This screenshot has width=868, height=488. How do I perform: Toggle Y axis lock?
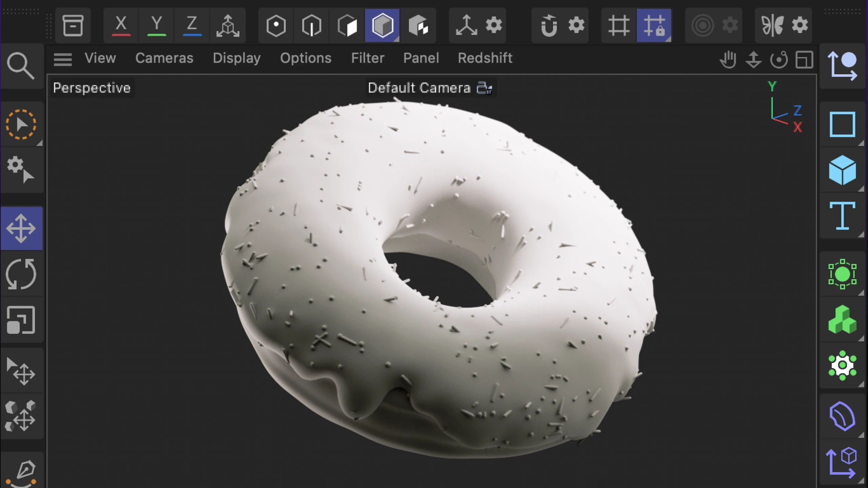pyautogui.click(x=157, y=25)
